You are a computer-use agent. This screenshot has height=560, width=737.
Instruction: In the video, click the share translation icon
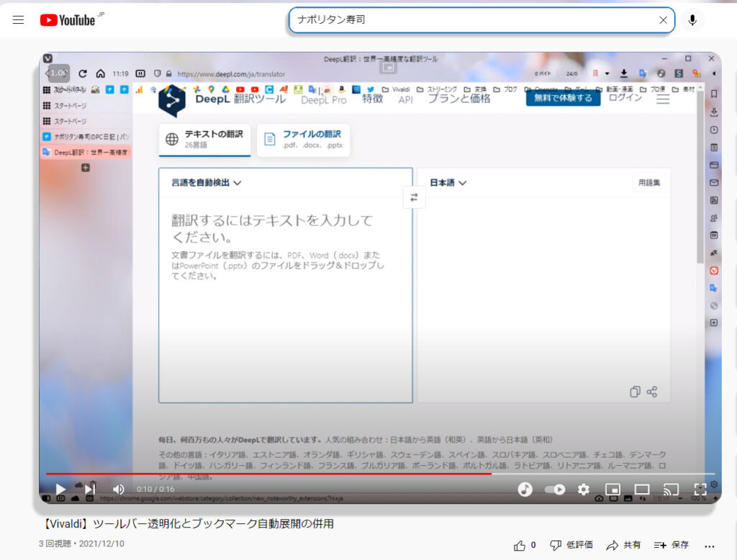[x=652, y=392]
